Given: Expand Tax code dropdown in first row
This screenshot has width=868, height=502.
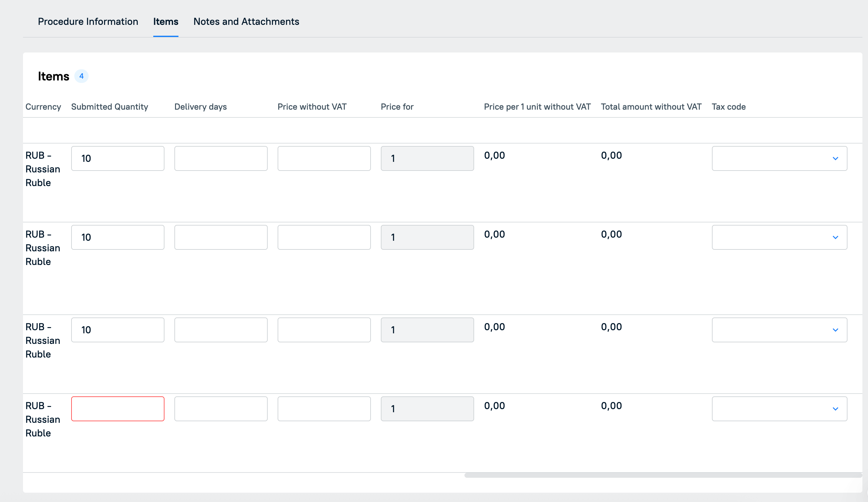Looking at the screenshot, I should [779, 158].
